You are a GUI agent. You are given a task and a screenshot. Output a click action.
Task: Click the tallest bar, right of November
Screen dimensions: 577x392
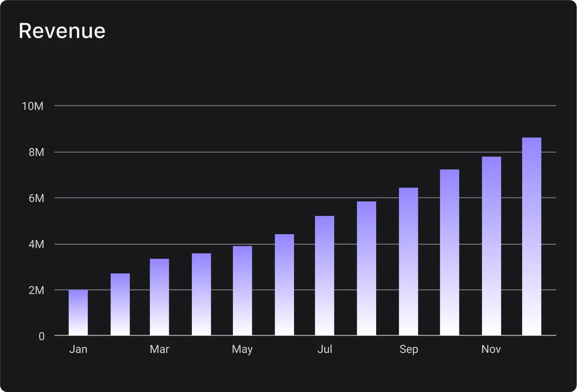(532, 236)
